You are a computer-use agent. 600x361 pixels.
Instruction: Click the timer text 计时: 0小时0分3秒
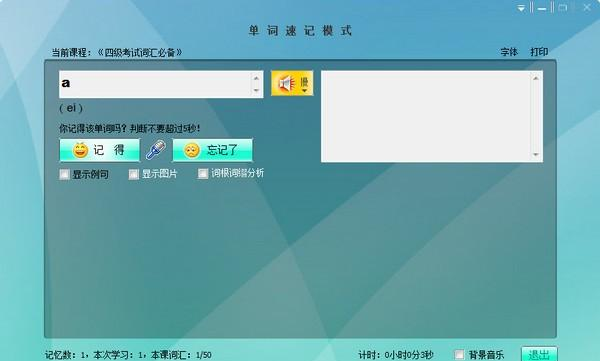click(x=396, y=355)
